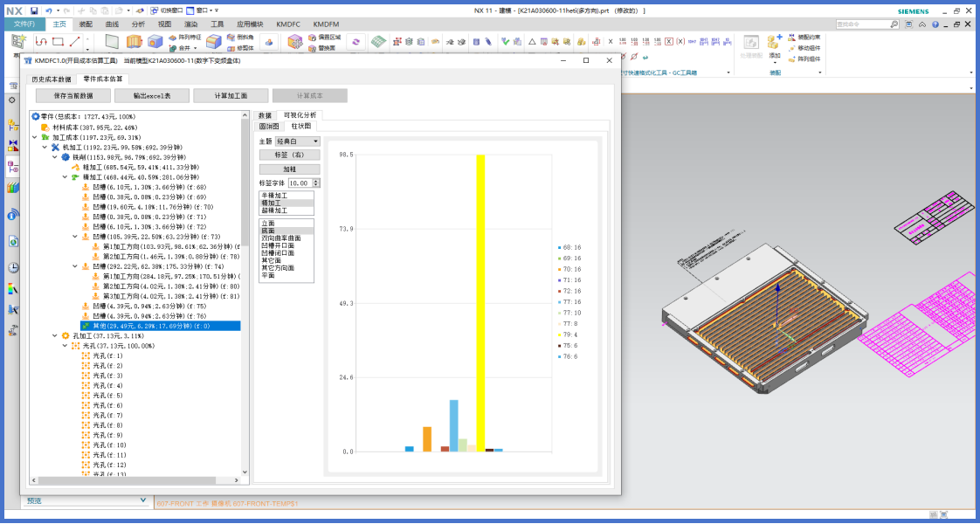This screenshot has width=980, height=524.
Task: Click the Datum plane icon in ribbon
Action: coord(111,41)
